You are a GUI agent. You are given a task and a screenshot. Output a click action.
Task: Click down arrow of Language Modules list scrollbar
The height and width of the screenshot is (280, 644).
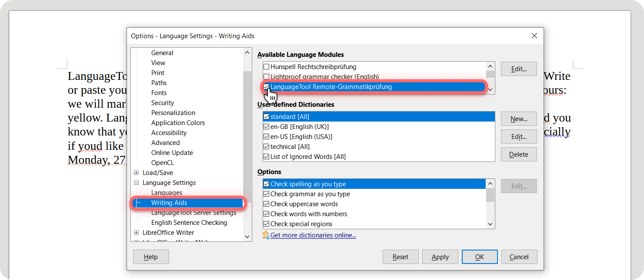tap(491, 89)
